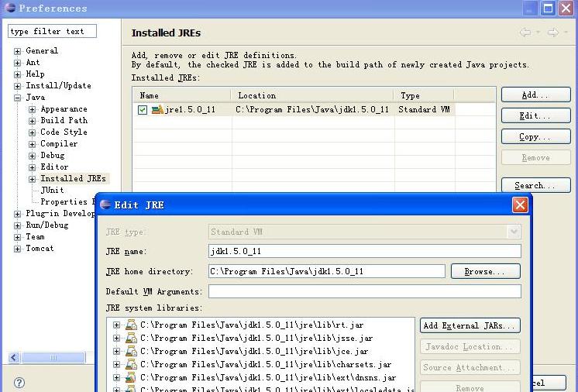Click the JRE name input field

click(x=365, y=251)
